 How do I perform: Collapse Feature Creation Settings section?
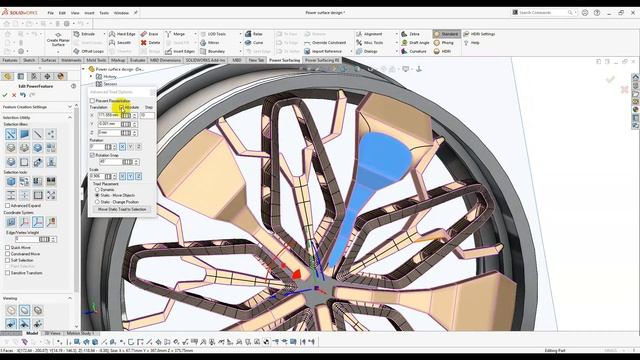click(70, 107)
